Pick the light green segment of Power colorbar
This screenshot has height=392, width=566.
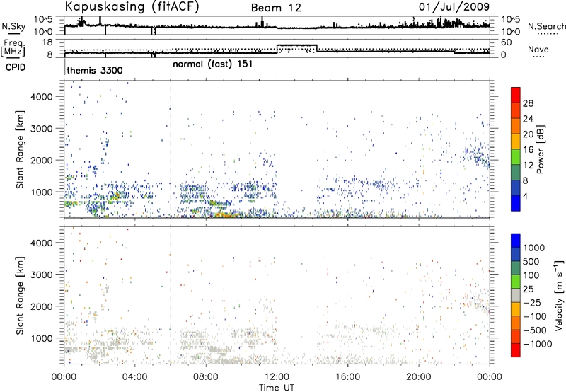516,157
